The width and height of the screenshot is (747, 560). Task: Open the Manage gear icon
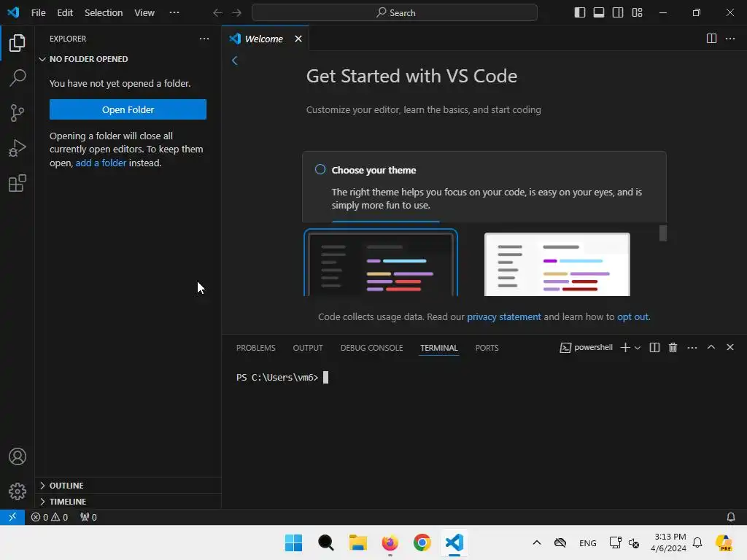click(18, 491)
